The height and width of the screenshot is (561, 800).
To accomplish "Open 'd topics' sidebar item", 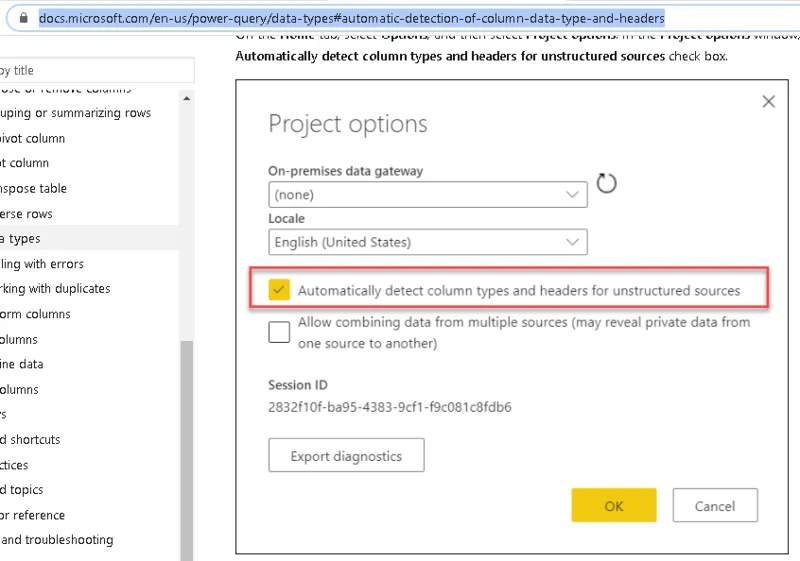I will (x=21, y=490).
